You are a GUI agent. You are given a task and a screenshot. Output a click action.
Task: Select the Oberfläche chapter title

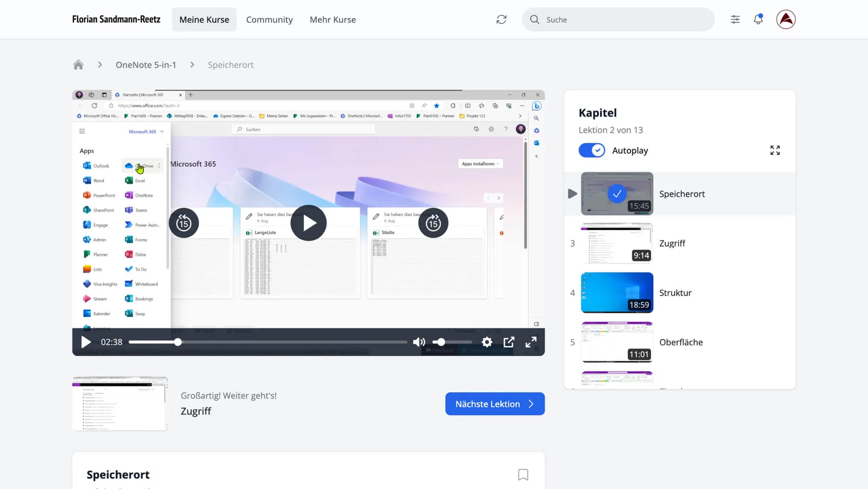[x=681, y=342]
